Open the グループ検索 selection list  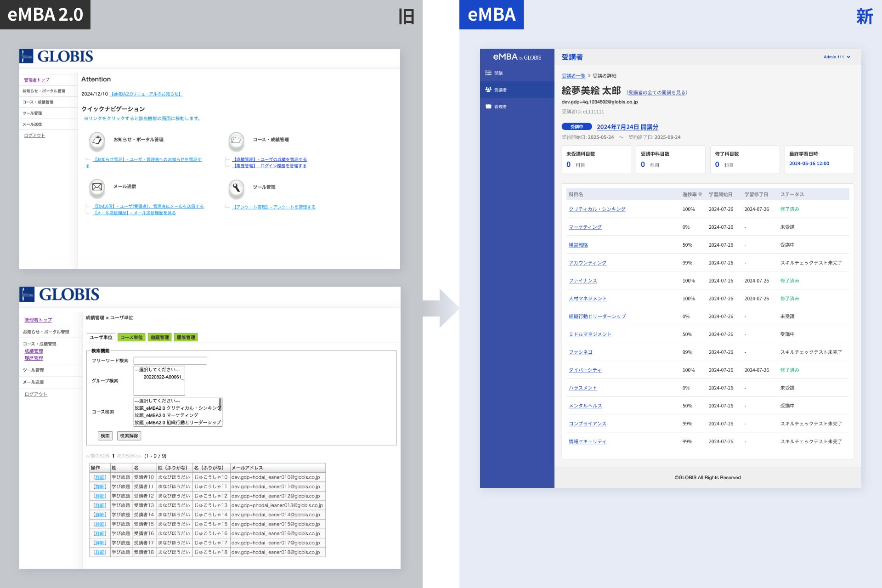159,380
